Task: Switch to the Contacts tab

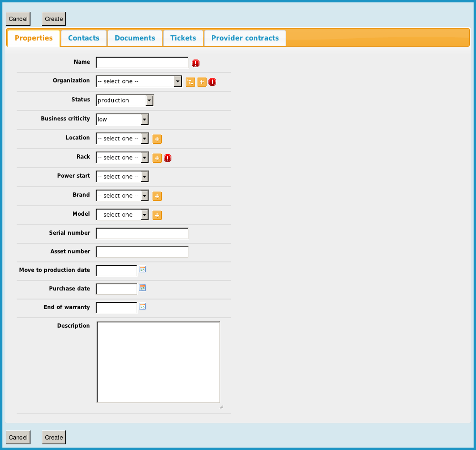Action: coord(84,38)
